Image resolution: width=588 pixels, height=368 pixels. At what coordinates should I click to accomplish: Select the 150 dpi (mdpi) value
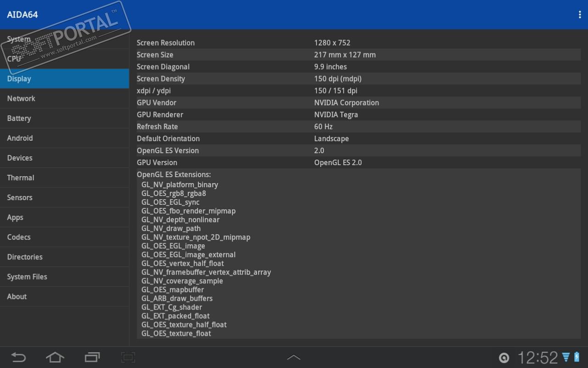(338, 79)
